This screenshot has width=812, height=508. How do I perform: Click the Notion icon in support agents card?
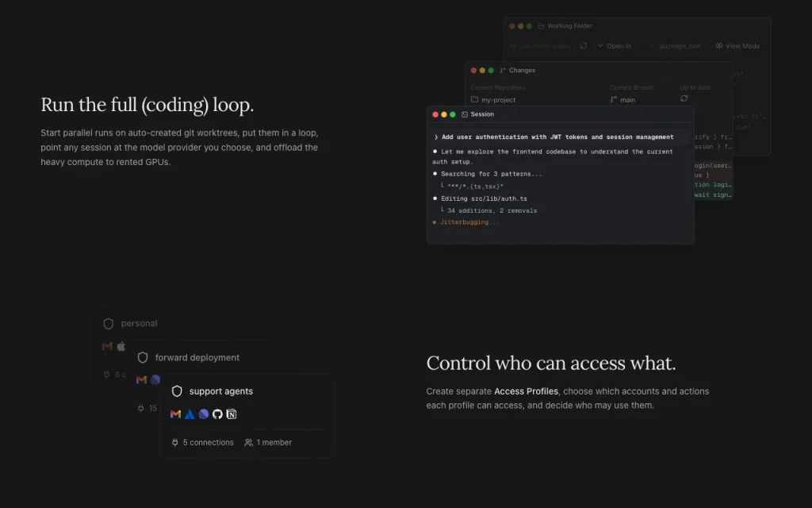tap(232, 414)
